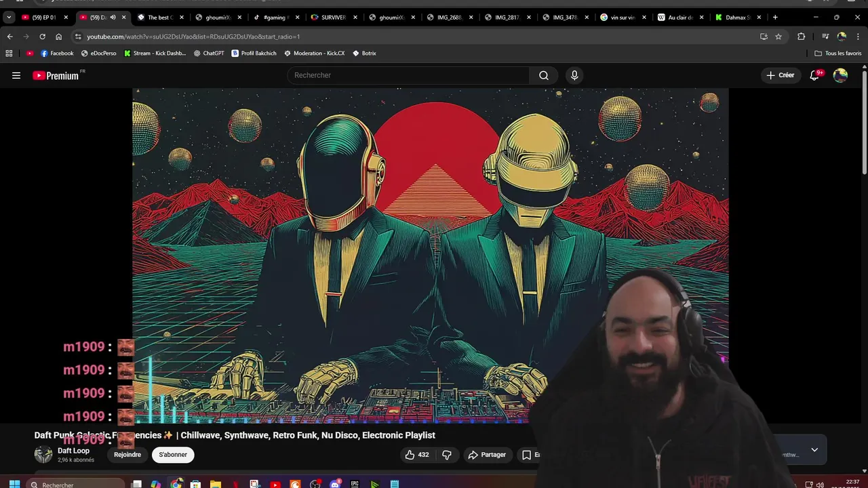The width and height of the screenshot is (868, 488).
Task: Open the Profil Bakchich bookmark
Action: pos(254,53)
